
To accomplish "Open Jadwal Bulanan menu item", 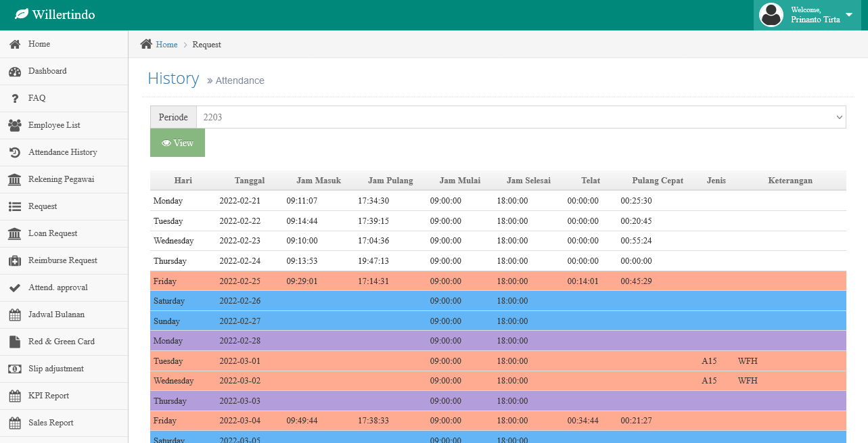I will pyautogui.click(x=64, y=314).
